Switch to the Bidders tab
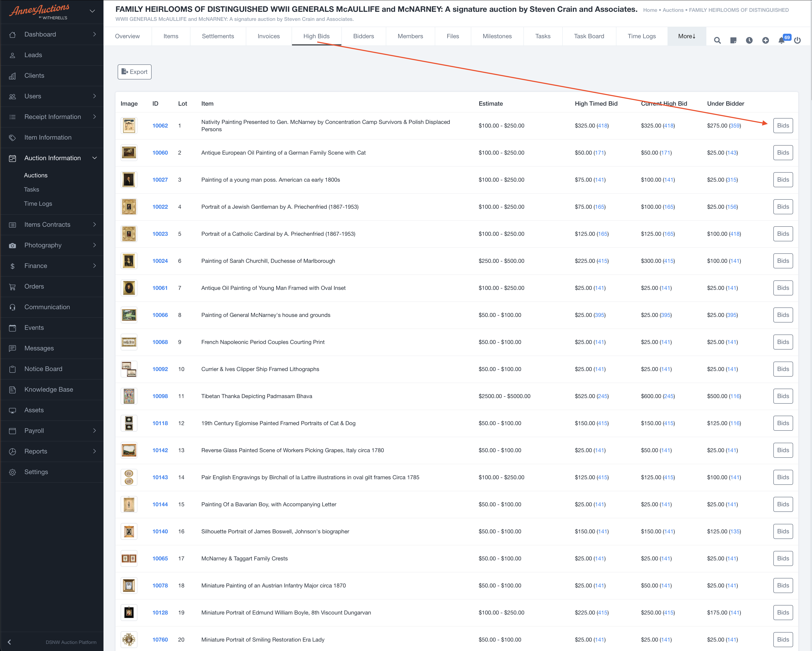Viewport: 812px width, 651px height. click(x=363, y=36)
